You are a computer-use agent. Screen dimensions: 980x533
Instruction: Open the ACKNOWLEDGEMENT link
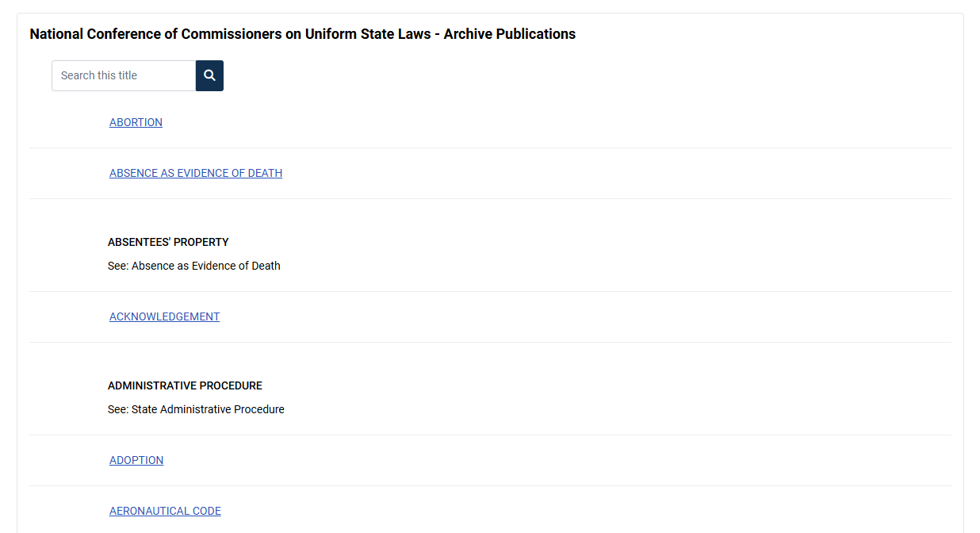pyautogui.click(x=164, y=316)
